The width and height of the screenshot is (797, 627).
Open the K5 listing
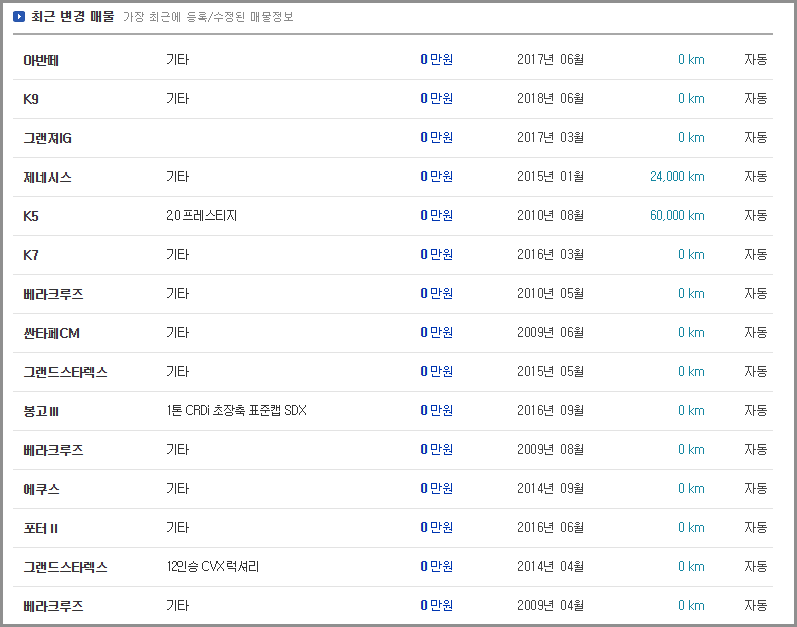click(x=31, y=216)
